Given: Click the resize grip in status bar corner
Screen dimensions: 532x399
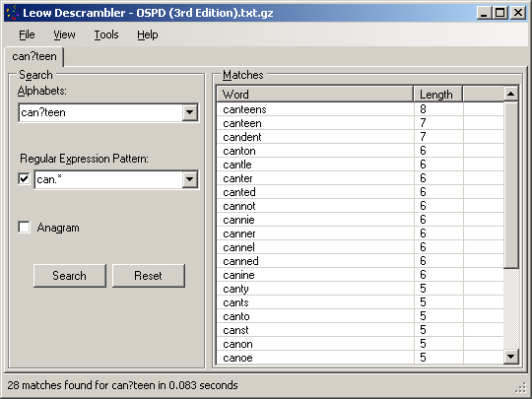Looking at the screenshot, I should 520,387.
